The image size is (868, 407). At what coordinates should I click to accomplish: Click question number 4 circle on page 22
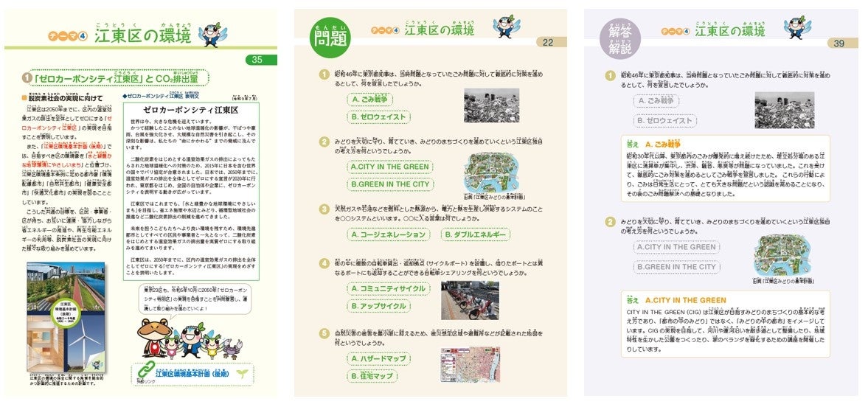pos(325,263)
